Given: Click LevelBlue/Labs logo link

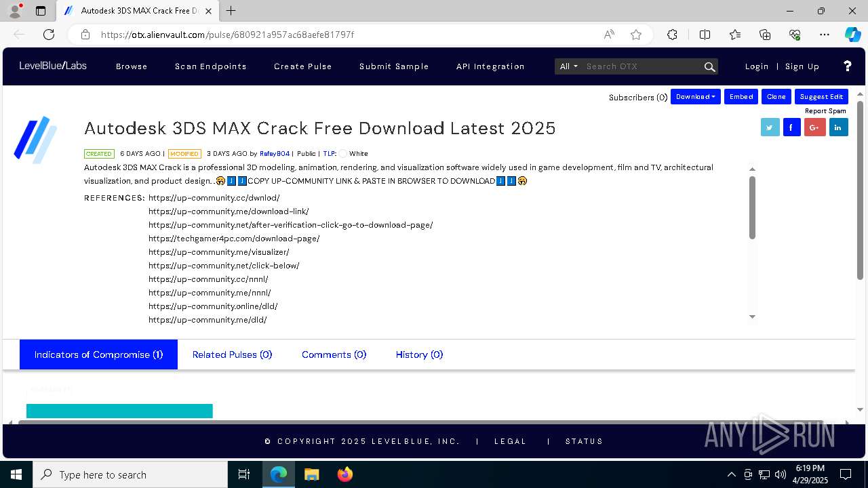Looking at the screenshot, I should [x=53, y=66].
